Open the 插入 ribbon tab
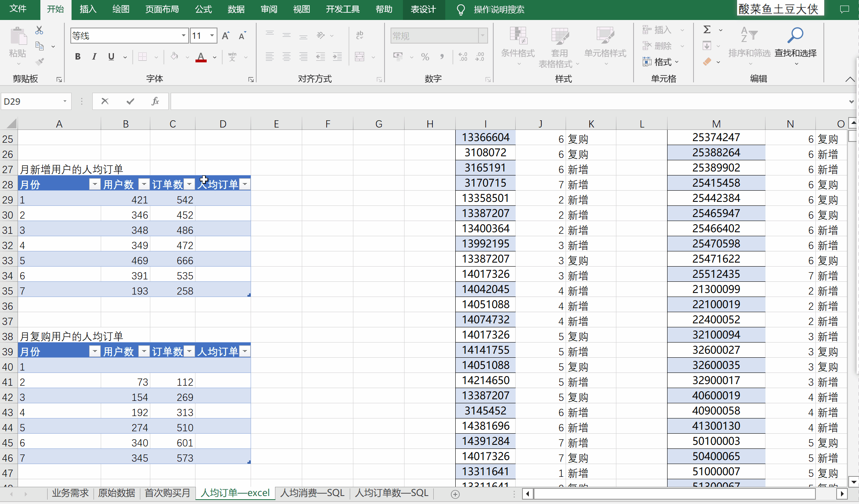 tap(88, 9)
